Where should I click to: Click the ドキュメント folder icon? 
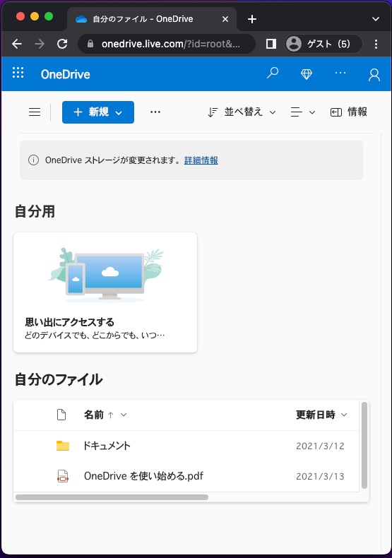click(63, 446)
